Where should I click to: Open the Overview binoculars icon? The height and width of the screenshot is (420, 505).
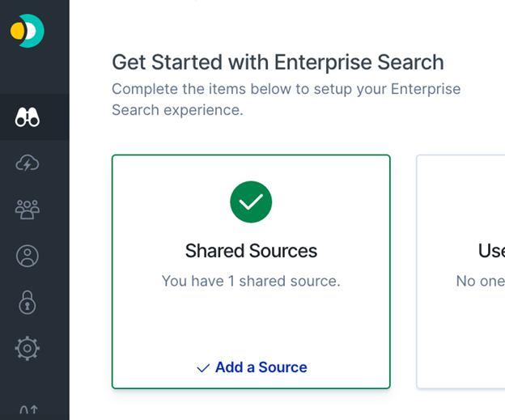[28, 117]
